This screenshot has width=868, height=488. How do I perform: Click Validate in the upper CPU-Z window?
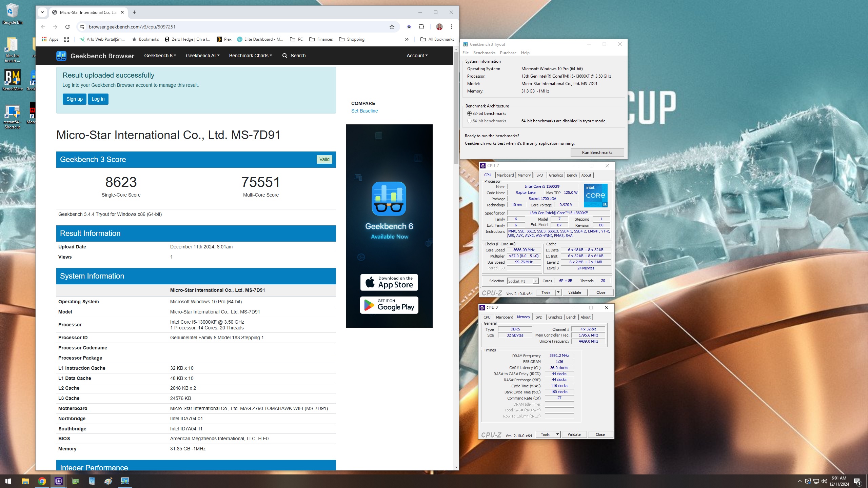(x=575, y=292)
